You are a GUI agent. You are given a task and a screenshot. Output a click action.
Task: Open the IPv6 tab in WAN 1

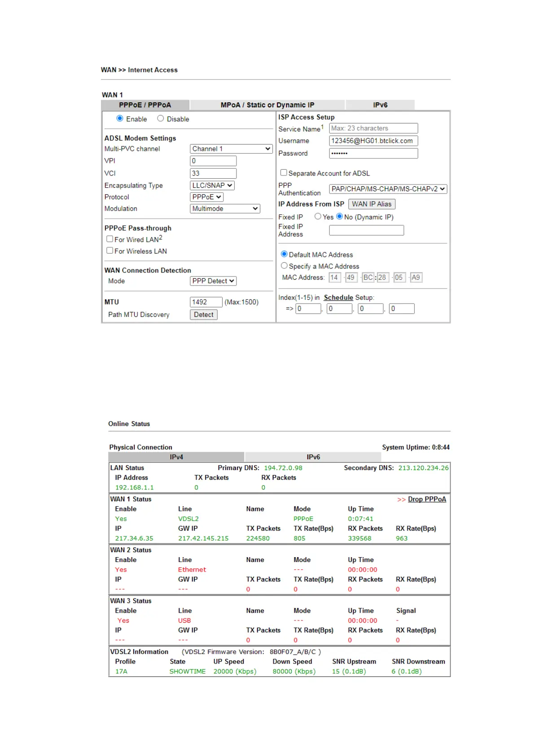tap(380, 105)
